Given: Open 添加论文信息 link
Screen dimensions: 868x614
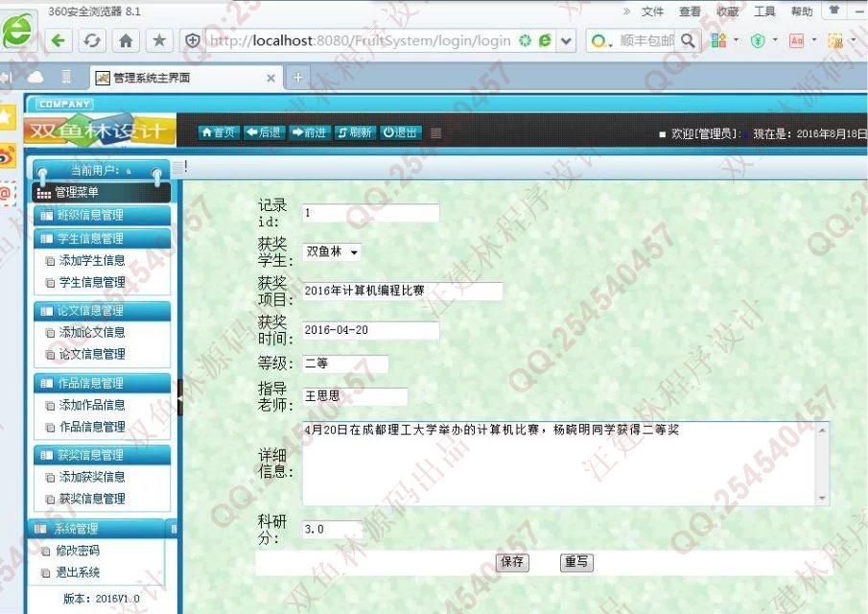Looking at the screenshot, I should 92,332.
